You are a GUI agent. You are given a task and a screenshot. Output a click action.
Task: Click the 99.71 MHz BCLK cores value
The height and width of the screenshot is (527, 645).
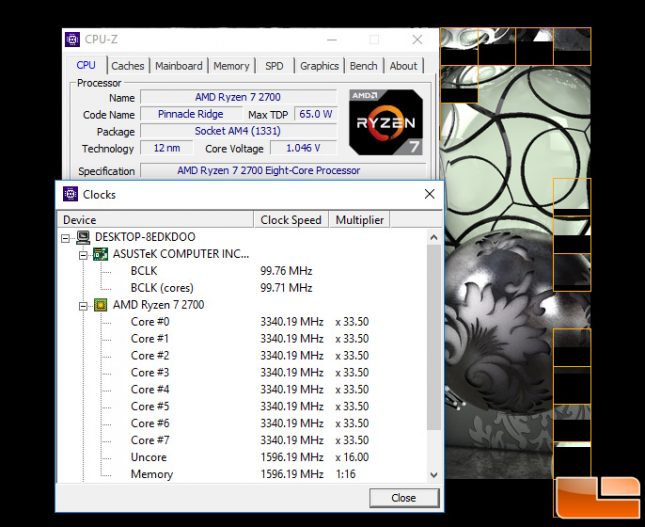pos(286,288)
